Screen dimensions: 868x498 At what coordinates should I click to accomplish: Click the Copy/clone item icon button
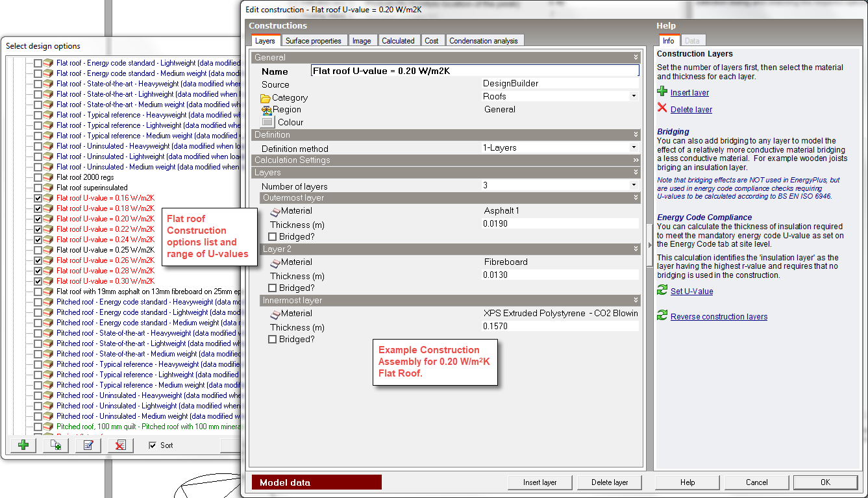(x=56, y=445)
